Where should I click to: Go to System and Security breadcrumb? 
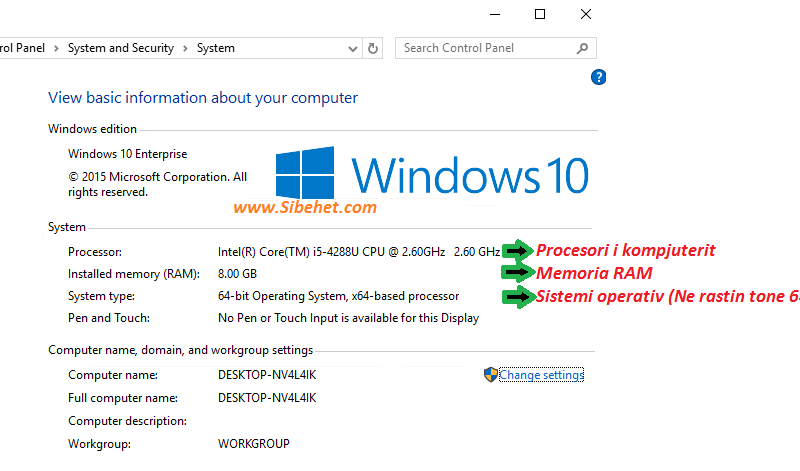[x=121, y=48]
